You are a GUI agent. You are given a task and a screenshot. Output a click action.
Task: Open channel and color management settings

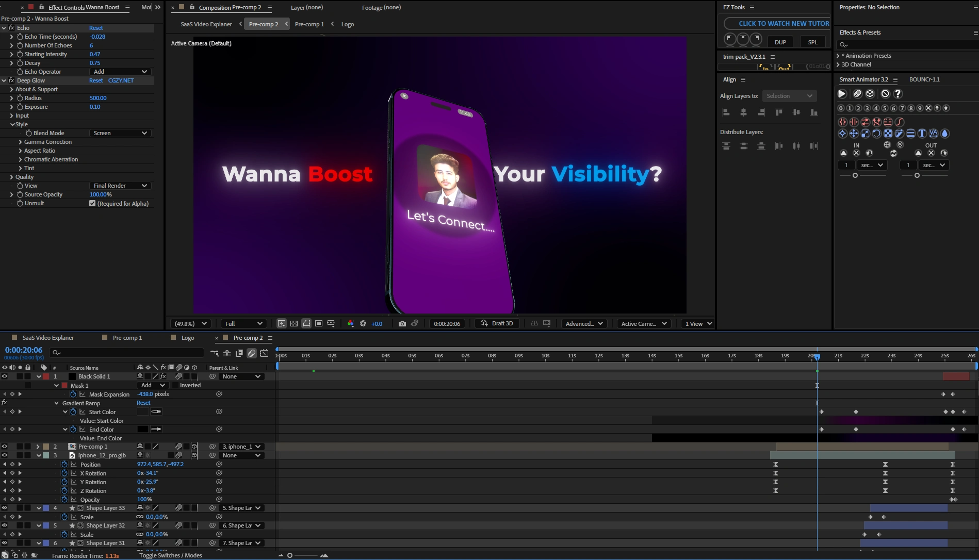351,323
